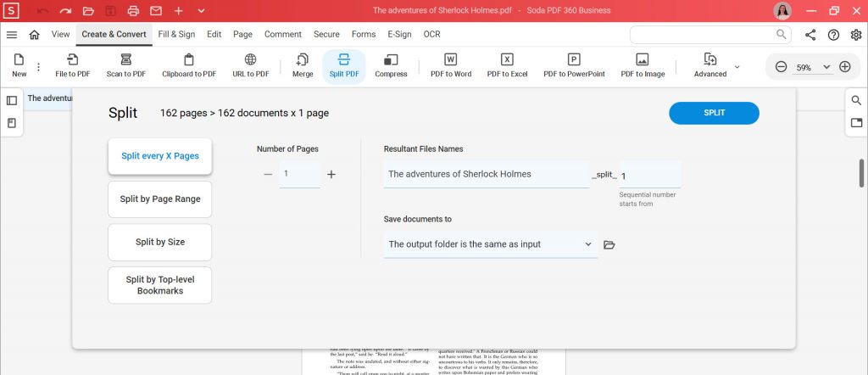Switch to the OCR tab
The height and width of the screenshot is (375, 868).
pos(431,34)
